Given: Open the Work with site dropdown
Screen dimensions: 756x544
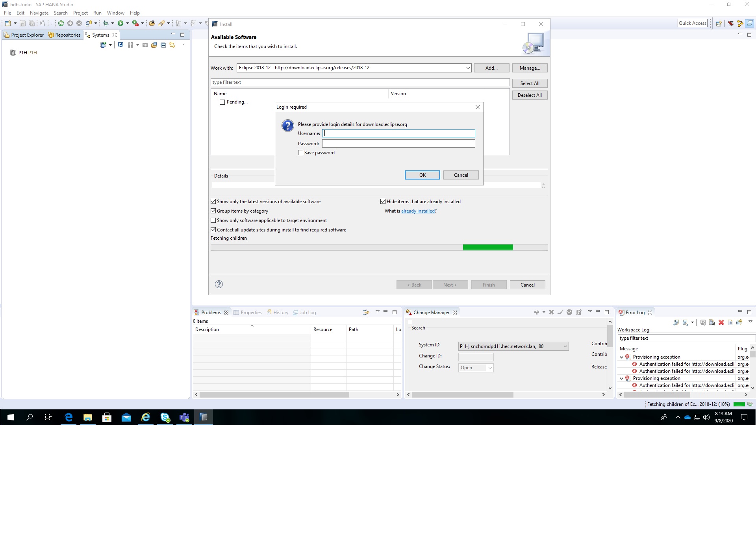Looking at the screenshot, I should coord(468,68).
